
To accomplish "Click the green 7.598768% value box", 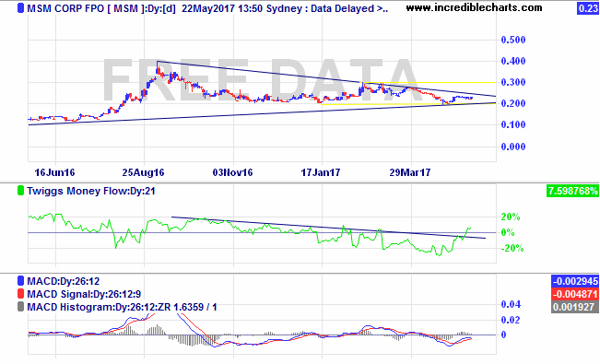I will (572, 191).
